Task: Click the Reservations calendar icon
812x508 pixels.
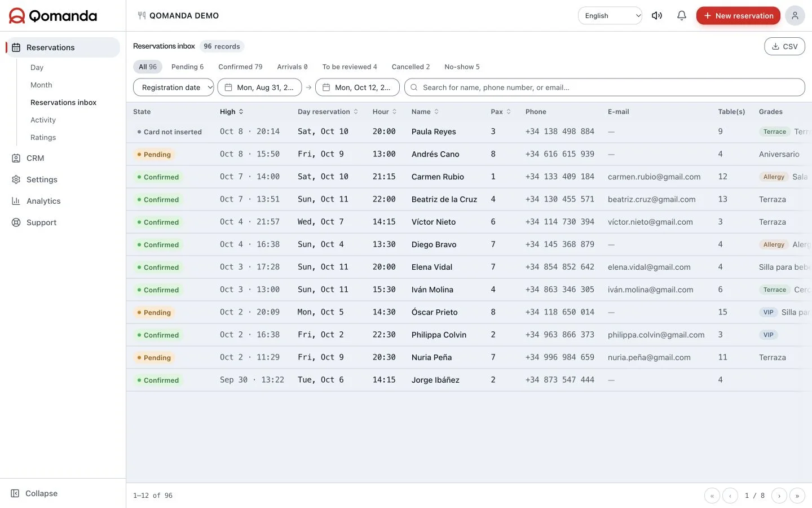Action: pyautogui.click(x=16, y=47)
